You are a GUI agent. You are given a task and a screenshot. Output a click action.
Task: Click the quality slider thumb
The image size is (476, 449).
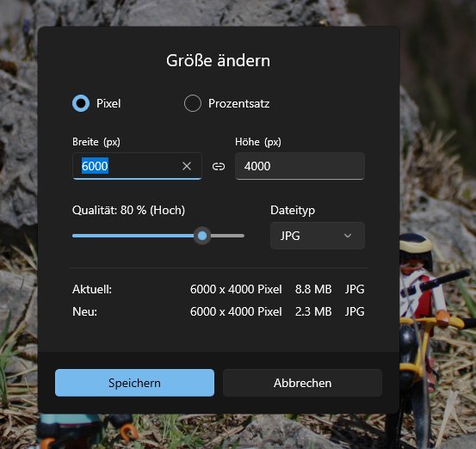[x=202, y=236]
